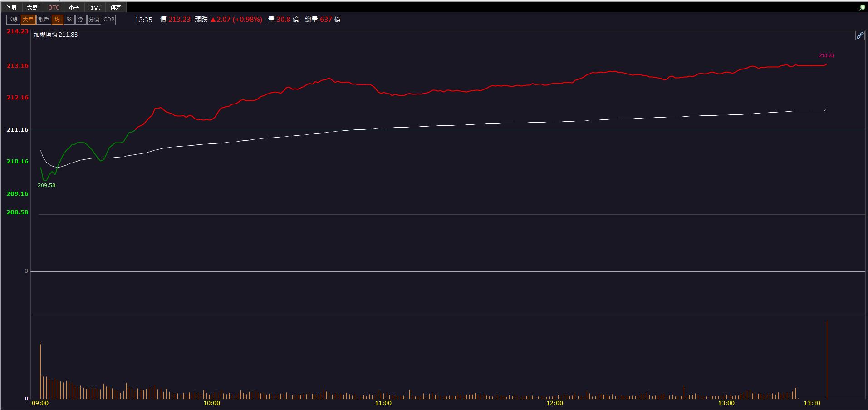
Task: Disable the 大戶 overlay toggle
Action: (28, 20)
